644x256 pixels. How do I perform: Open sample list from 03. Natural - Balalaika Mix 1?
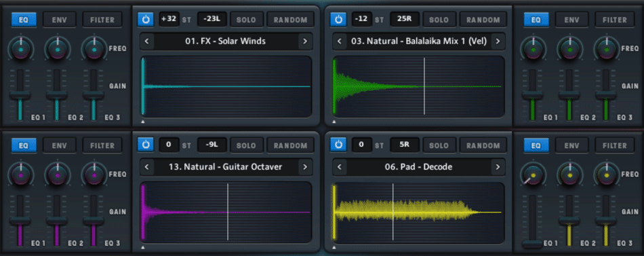click(x=418, y=41)
